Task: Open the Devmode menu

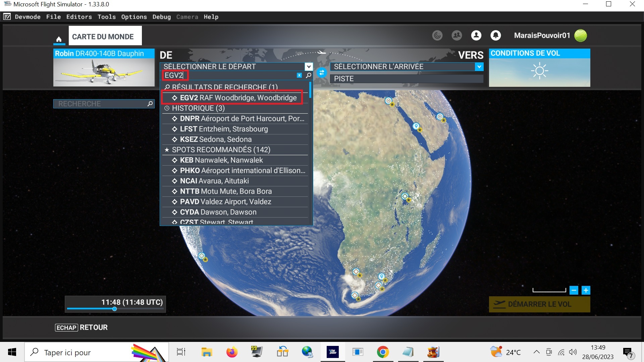Action: [x=28, y=17]
